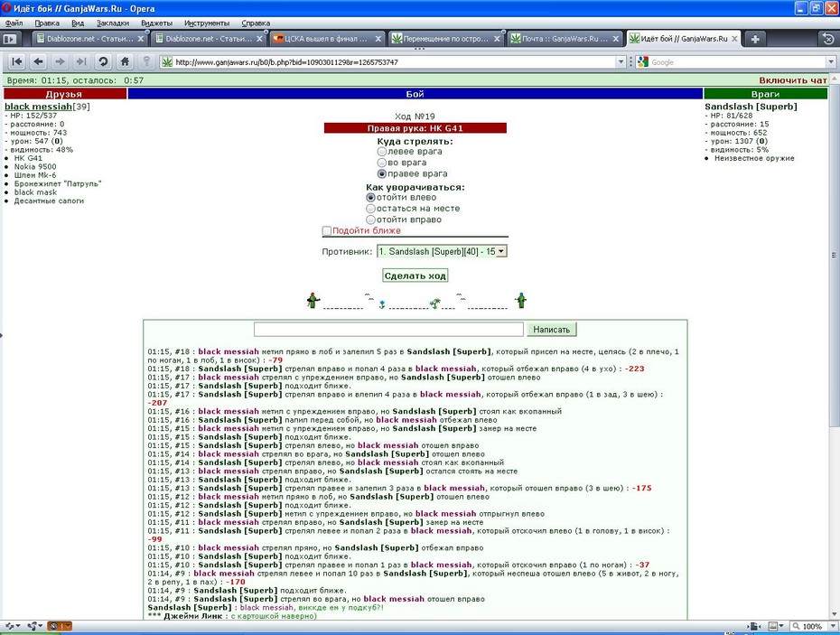Click the 'Правая рука: HK G41' red bar
Screen dimensions: 840x635
[415, 128]
